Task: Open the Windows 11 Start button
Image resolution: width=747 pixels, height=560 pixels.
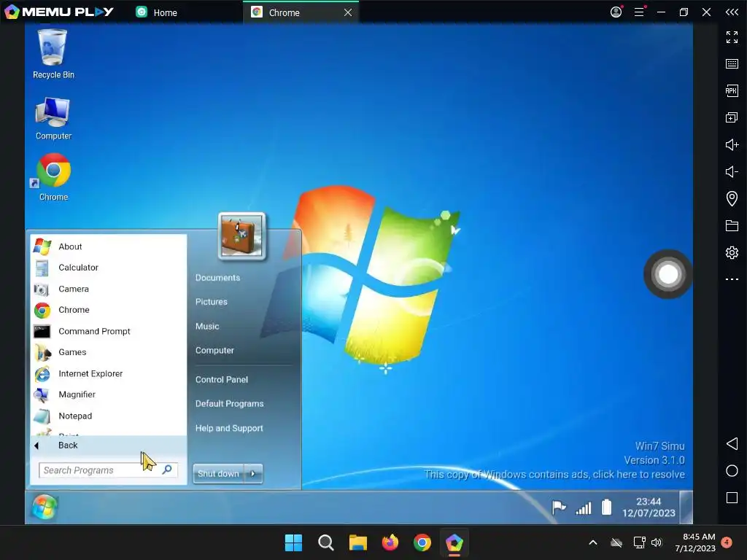Action: click(293, 542)
